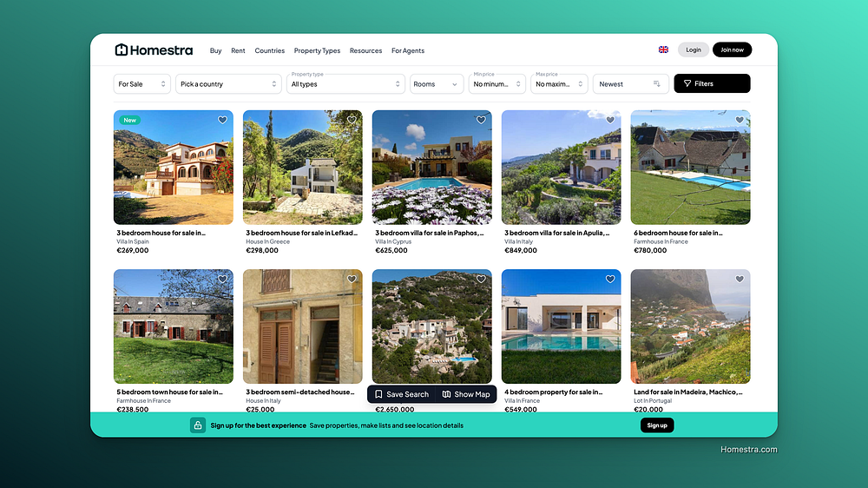
Task: Click the Login button
Action: click(x=693, y=49)
